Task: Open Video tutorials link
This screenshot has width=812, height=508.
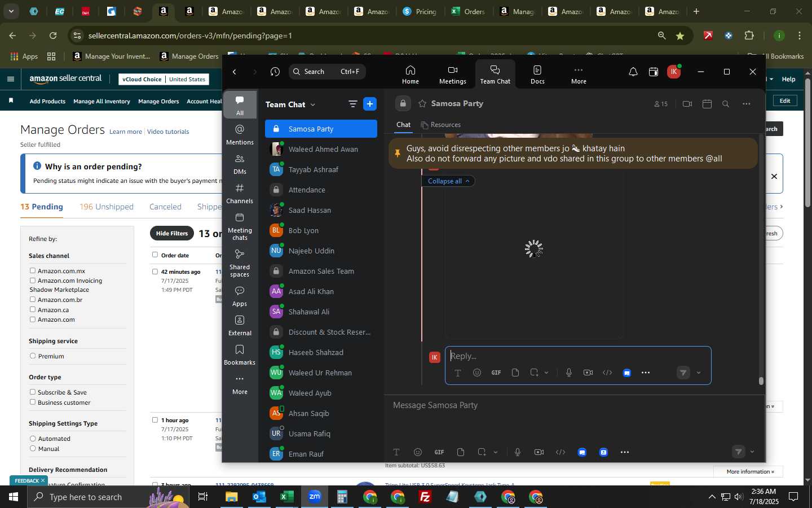Action: click(168, 132)
